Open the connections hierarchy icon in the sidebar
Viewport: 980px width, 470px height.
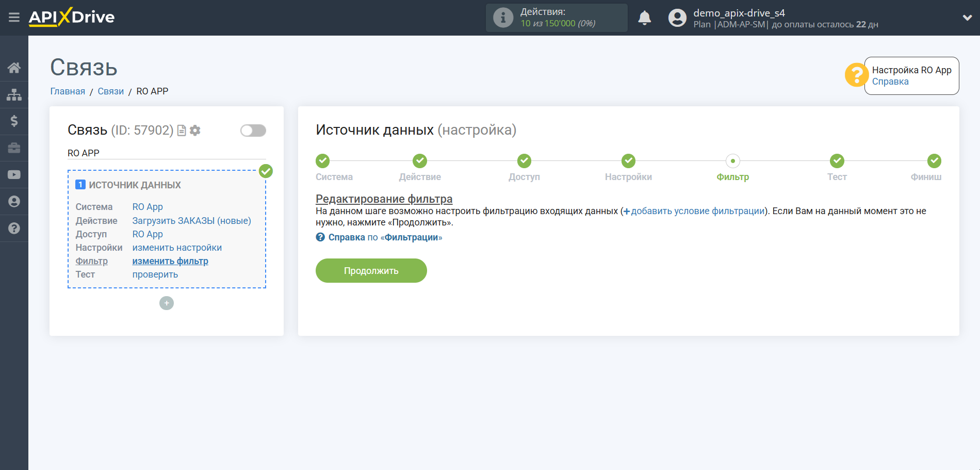coord(14,94)
